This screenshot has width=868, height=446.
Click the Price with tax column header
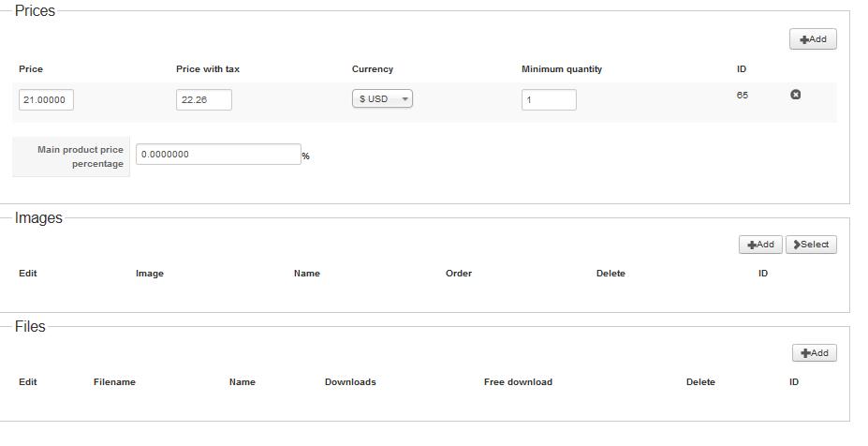click(x=208, y=69)
